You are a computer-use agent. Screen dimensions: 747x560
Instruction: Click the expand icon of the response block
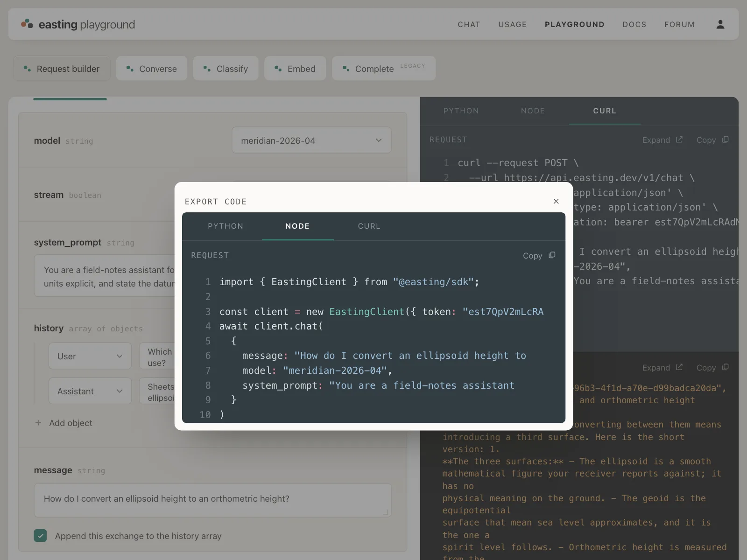click(x=679, y=367)
